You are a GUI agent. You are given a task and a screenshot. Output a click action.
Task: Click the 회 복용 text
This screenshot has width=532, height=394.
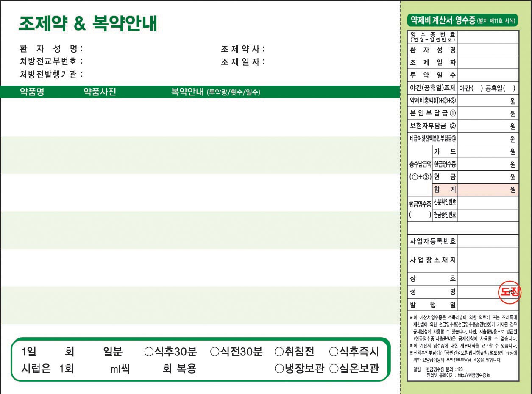[180, 369]
